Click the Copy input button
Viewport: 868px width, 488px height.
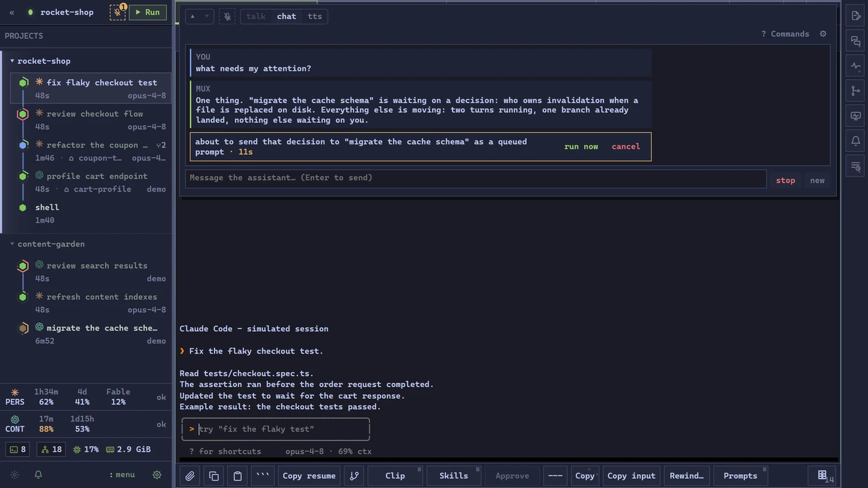pyautogui.click(x=631, y=476)
